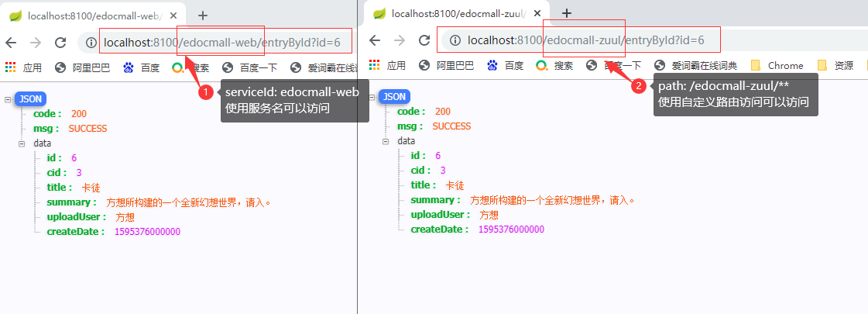The width and height of the screenshot is (868, 314).
Task: Open Chrome bookmarks folder in right window
Action: coord(777,65)
